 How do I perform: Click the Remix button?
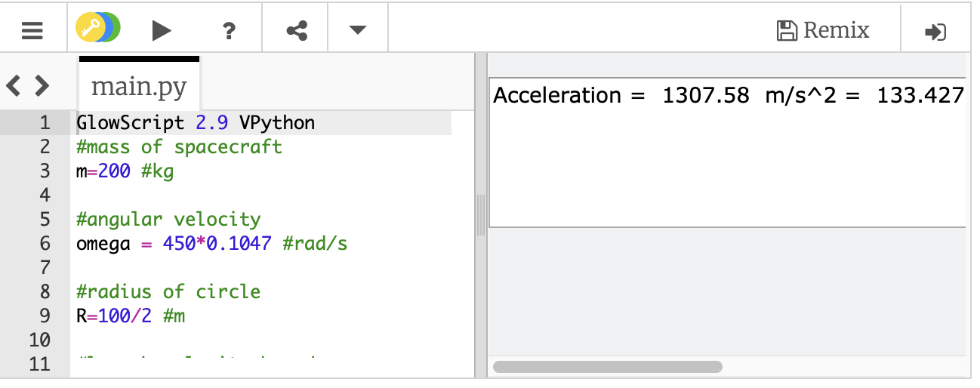point(823,30)
